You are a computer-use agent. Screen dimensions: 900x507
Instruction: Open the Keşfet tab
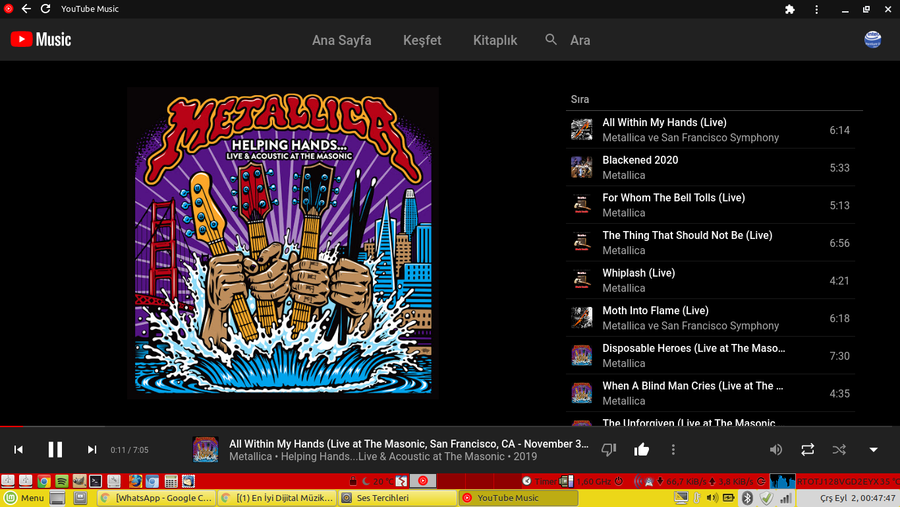[x=422, y=40]
